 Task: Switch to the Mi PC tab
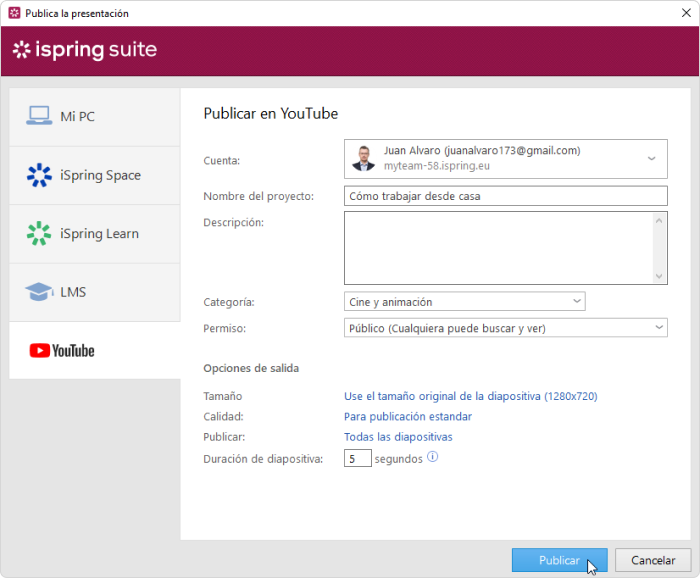point(77,116)
